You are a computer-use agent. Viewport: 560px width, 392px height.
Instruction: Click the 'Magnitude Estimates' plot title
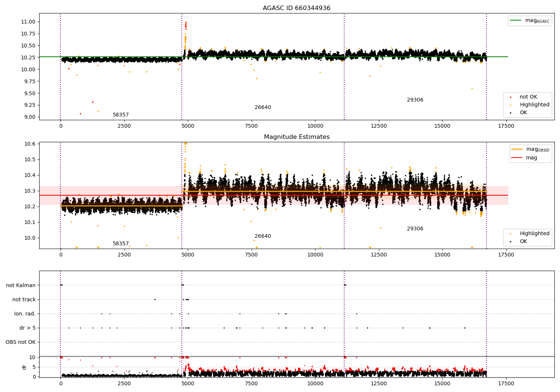pyautogui.click(x=297, y=137)
